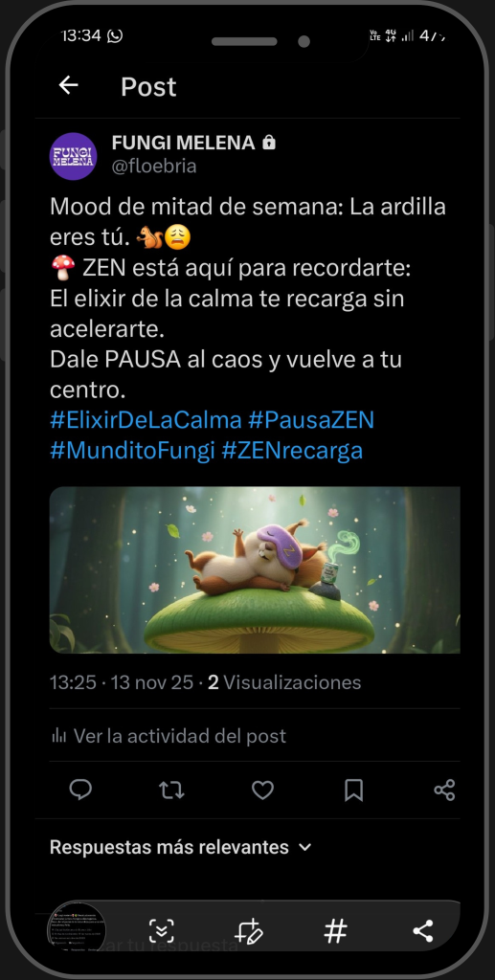The image size is (495, 980).
Task: Share the screenshot from the bottom toolbar
Action: pos(423,931)
